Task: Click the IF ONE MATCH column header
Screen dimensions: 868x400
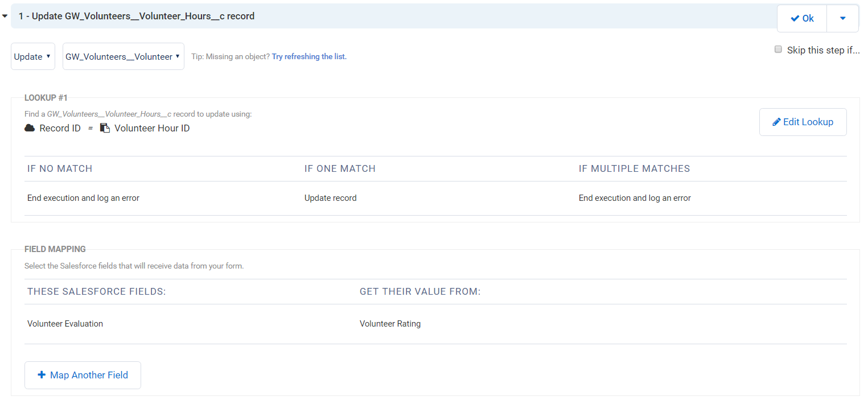Action: (x=340, y=168)
